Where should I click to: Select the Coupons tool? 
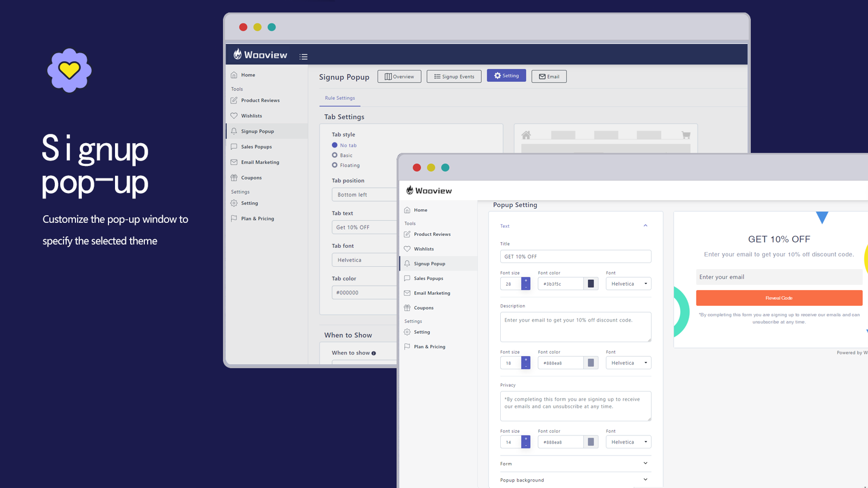(x=424, y=307)
